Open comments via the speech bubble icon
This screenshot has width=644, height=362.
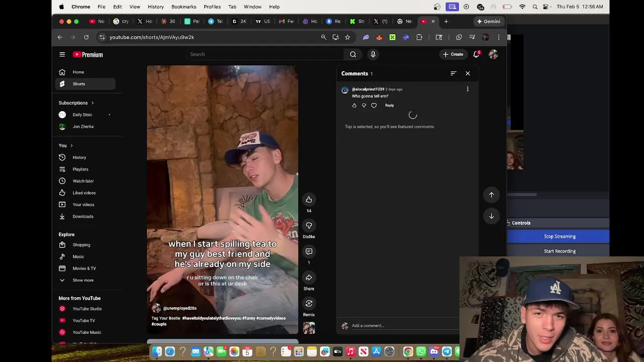309,251
